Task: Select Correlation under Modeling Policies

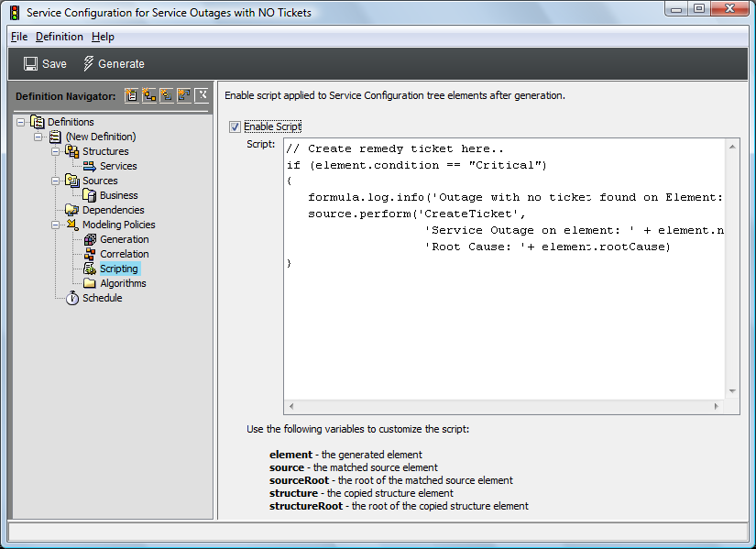Action: click(x=125, y=254)
